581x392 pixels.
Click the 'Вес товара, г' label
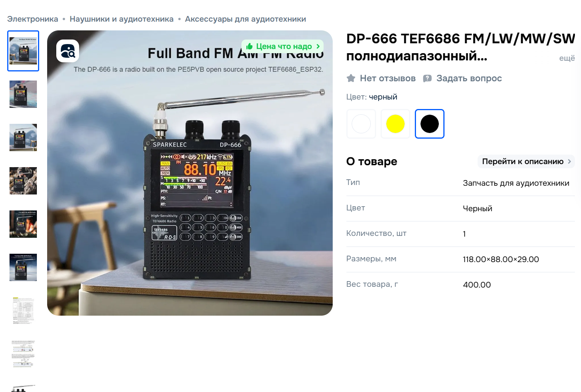click(x=372, y=284)
